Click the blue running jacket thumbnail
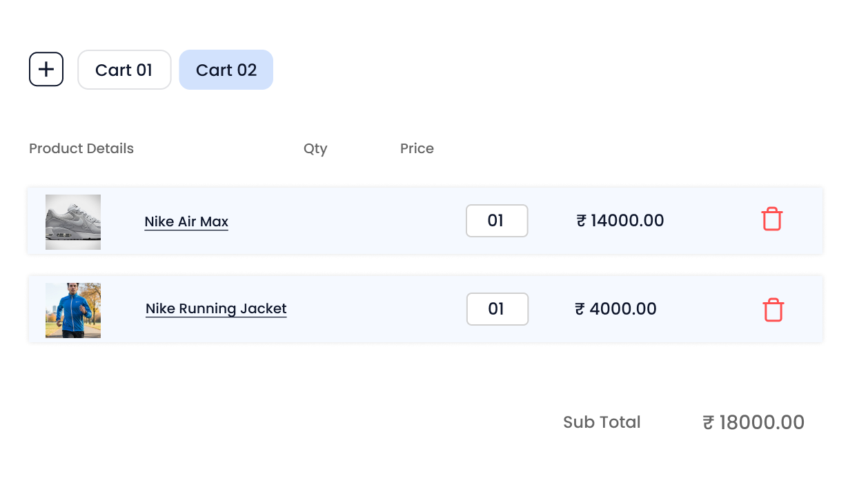 73,310
